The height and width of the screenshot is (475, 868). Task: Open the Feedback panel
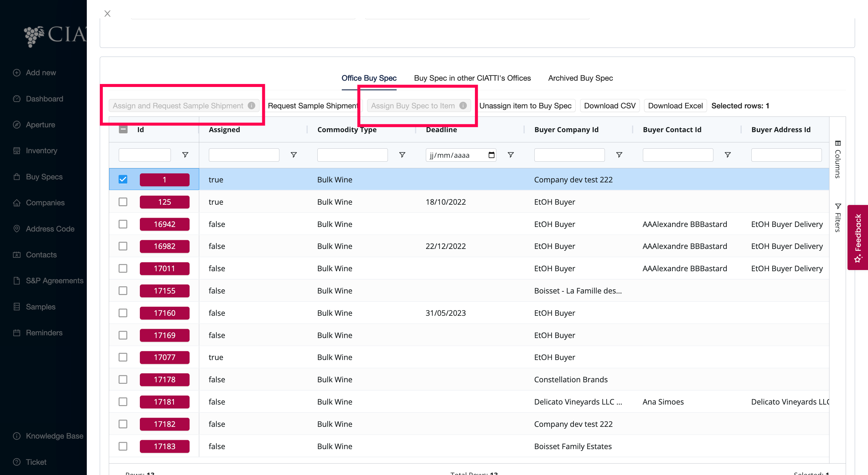857,237
